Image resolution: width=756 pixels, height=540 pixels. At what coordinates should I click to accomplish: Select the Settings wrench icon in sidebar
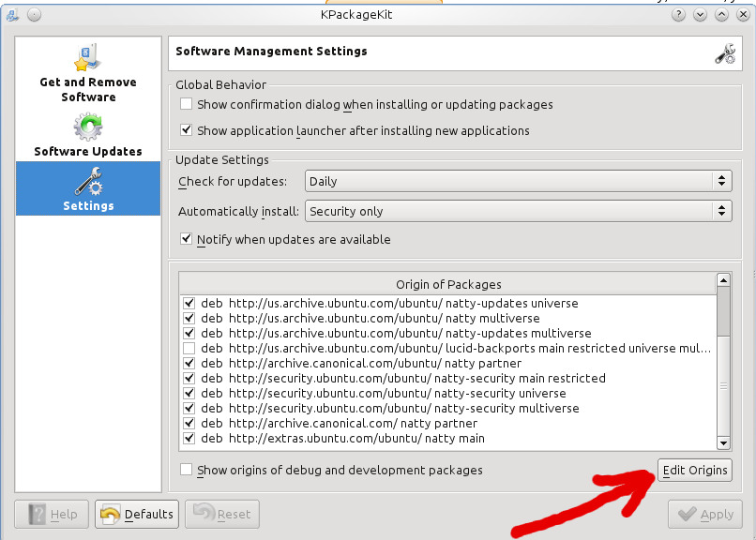(x=88, y=180)
